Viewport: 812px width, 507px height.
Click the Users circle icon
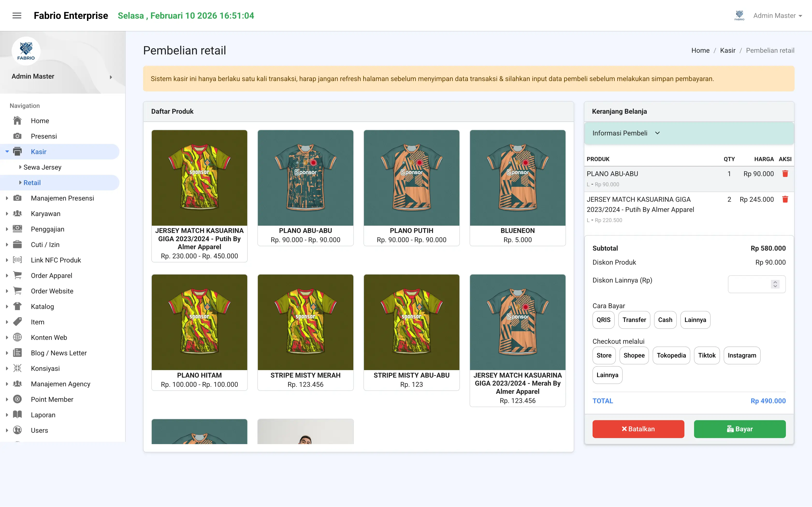pyautogui.click(x=17, y=430)
